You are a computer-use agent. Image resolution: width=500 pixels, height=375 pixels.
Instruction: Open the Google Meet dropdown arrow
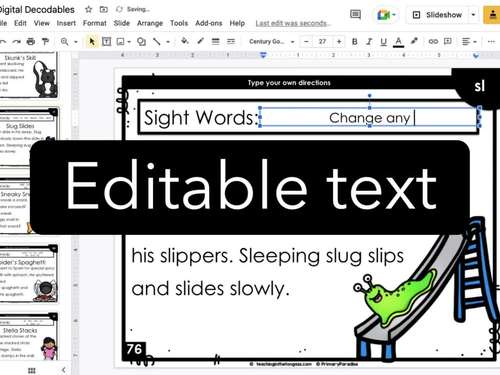coord(394,15)
